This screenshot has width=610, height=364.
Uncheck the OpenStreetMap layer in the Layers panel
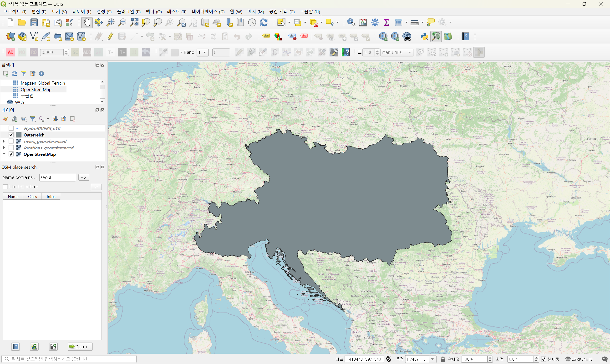point(11,154)
